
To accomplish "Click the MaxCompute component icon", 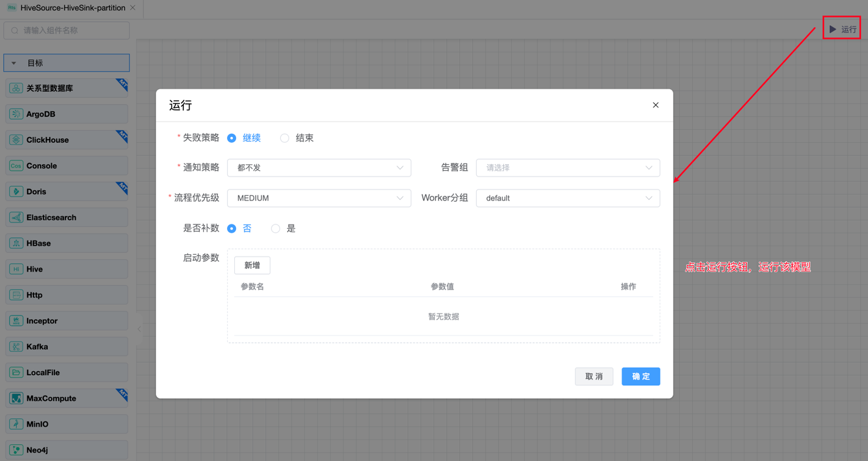I will click(x=16, y=399).
